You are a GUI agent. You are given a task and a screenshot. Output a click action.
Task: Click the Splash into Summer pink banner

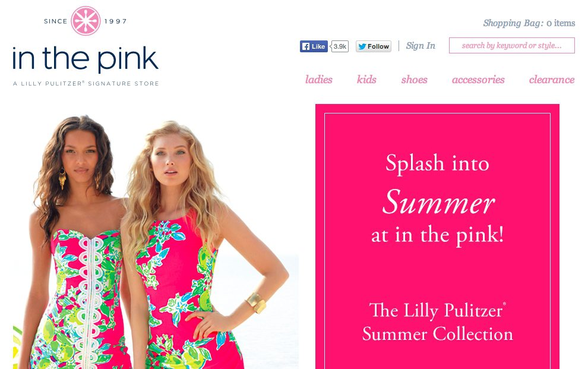(437, 236)
